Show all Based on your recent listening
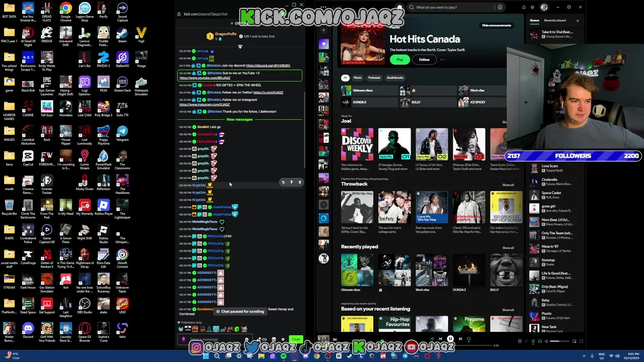644x362 pixels. (x=508, y=310)
